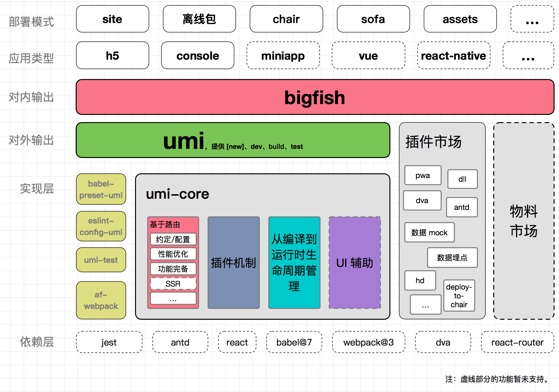This screenshot has height=392, width=559.
Task: Click the dashed "..." box in 应用类型 row
Action: click(x=528, y=55)
